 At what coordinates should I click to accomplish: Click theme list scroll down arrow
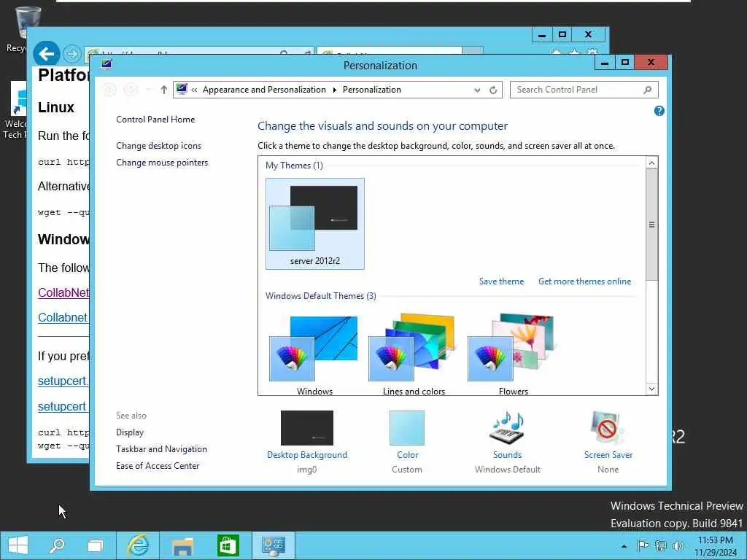(x=651, y=389)
